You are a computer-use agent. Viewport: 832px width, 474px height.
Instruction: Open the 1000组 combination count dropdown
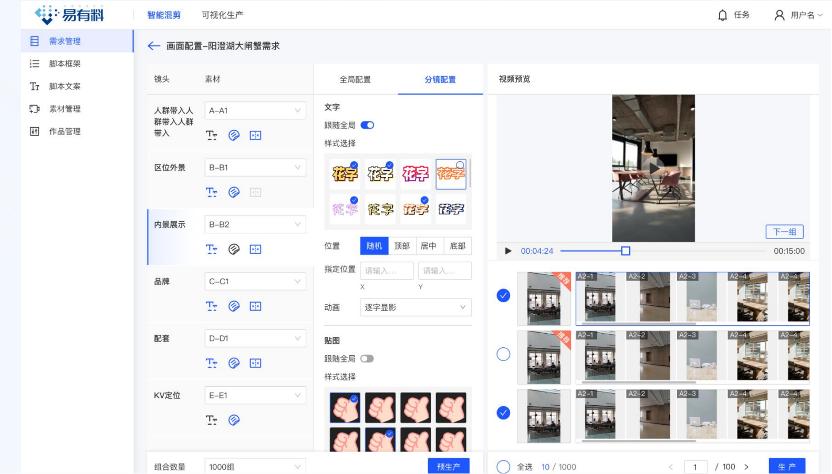pyautogui.click(x=255, y=467)
